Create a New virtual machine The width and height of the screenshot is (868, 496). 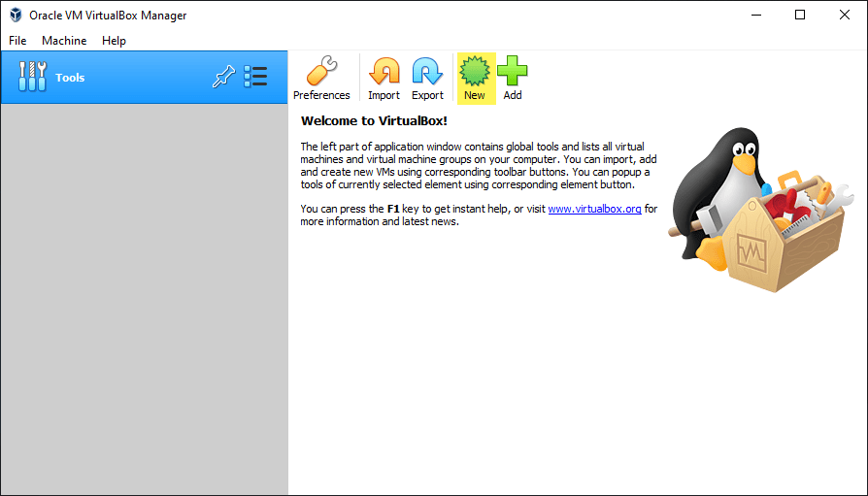tap(475, 78)
